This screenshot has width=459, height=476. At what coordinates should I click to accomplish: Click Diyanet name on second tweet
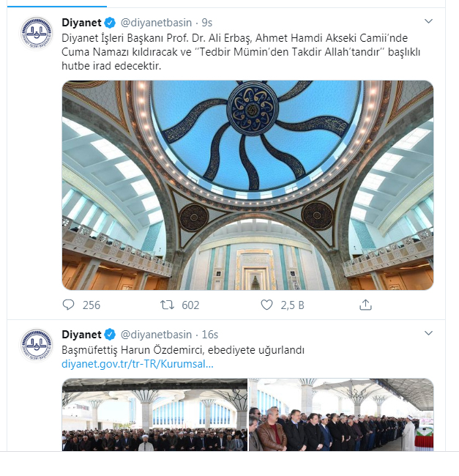[x=81, y=335]
